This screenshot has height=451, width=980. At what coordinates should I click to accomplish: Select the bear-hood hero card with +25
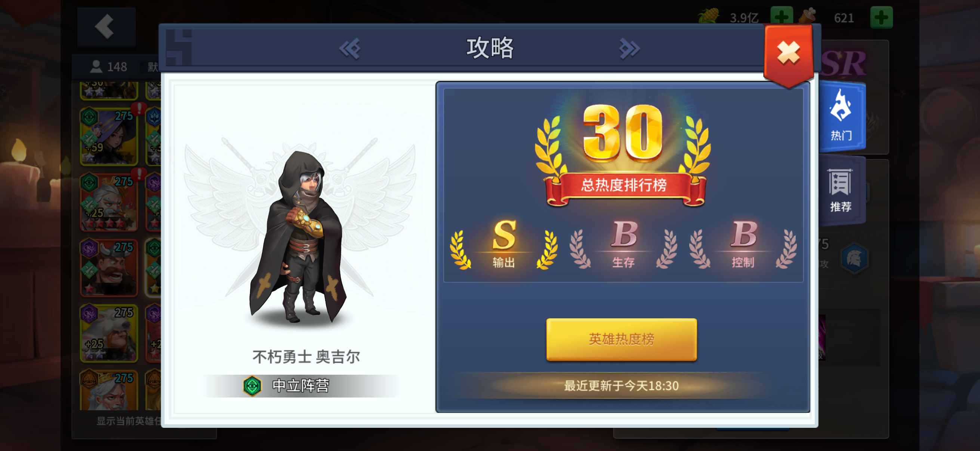click(x=109, y=333)
